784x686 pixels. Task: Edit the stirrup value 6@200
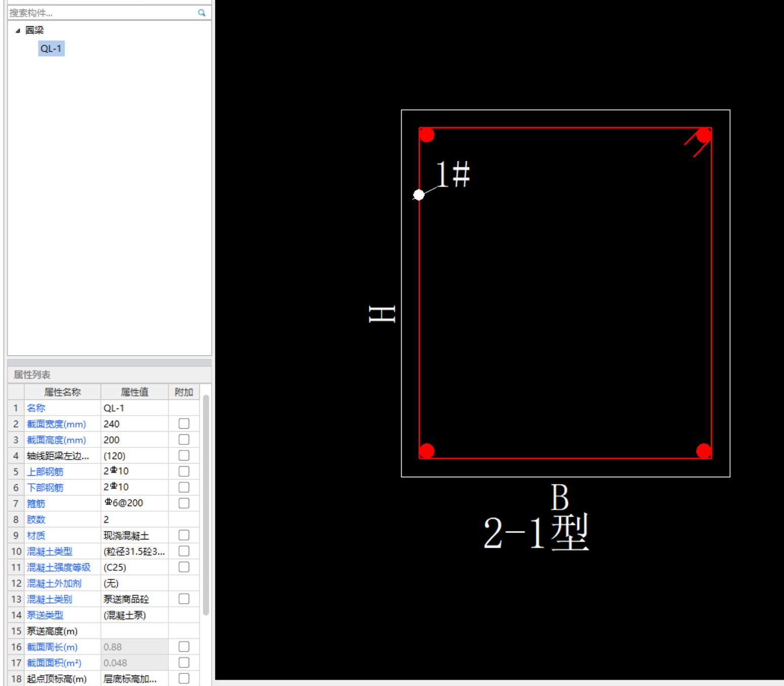click(135, 504)
